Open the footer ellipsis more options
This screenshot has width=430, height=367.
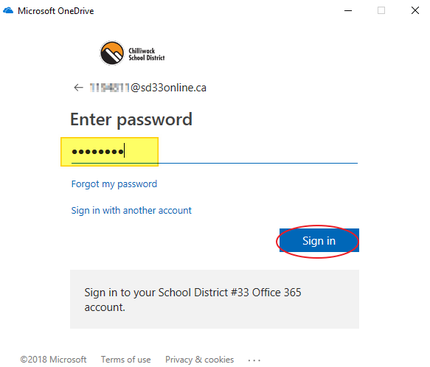tap(254, 360)
